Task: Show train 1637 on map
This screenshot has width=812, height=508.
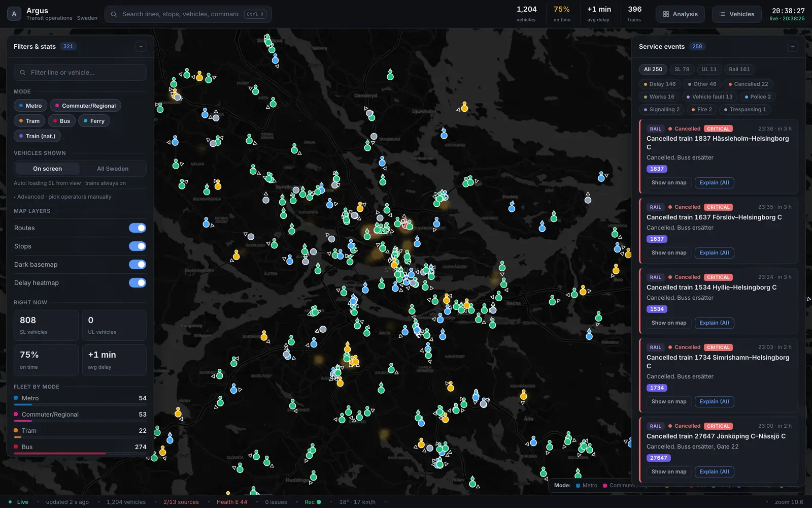Action: [669, 253]
